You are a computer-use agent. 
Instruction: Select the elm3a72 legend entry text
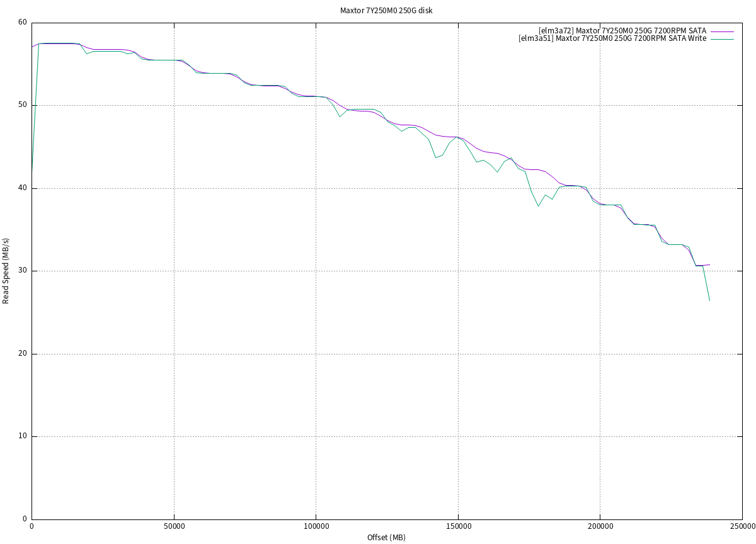tap(622, 31)
